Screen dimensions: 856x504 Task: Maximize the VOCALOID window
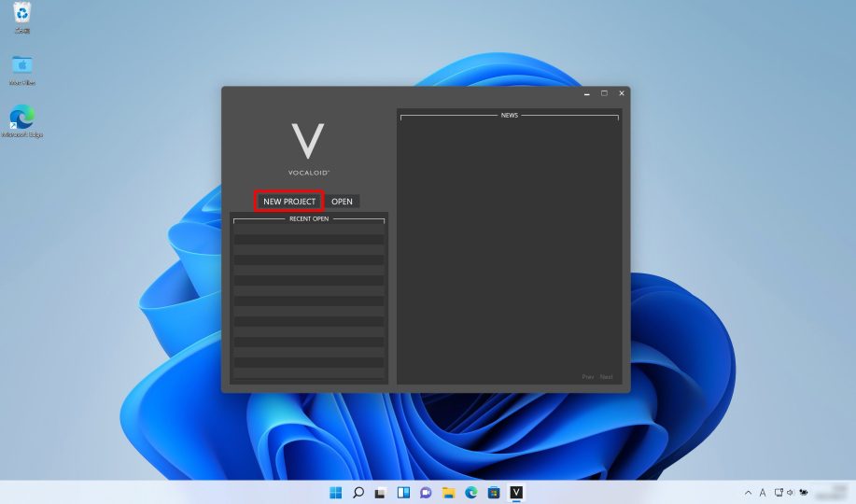604,93
